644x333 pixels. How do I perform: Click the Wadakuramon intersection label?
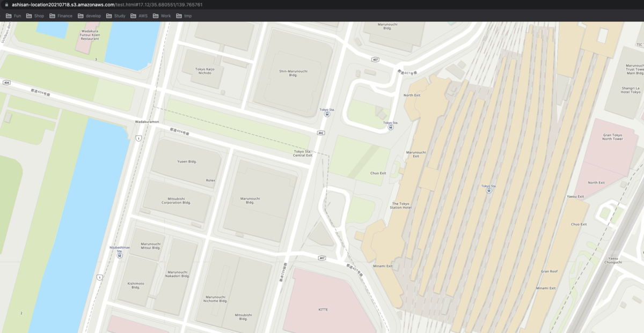tap(147, 122)
